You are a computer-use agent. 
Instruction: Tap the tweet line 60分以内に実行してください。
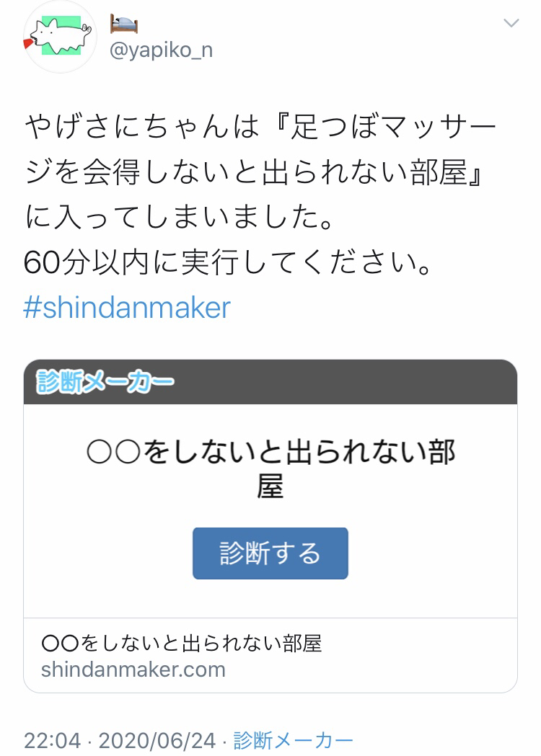(228, 263)
